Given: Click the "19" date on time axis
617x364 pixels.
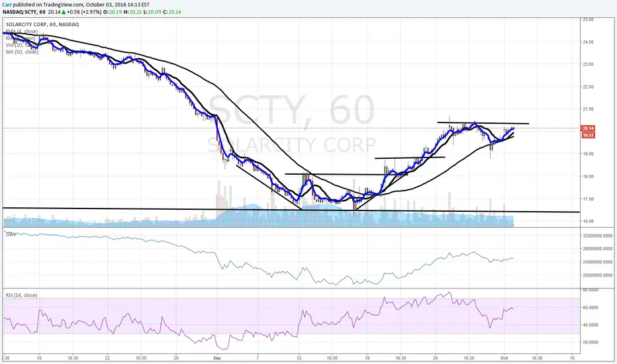Looking at the screenshot, I should [x=367, y=358].
